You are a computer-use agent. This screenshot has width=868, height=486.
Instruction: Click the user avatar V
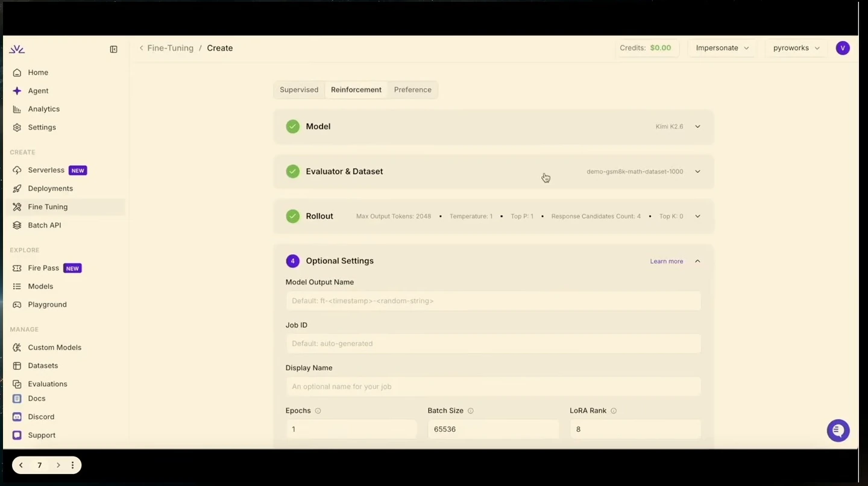pos(843,48)
